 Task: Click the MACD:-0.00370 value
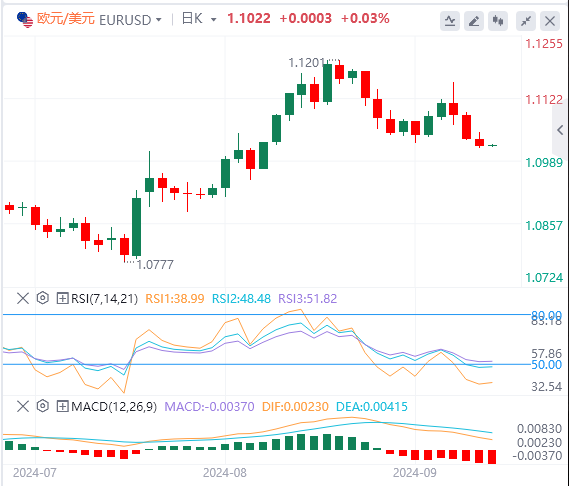(209, 407)
